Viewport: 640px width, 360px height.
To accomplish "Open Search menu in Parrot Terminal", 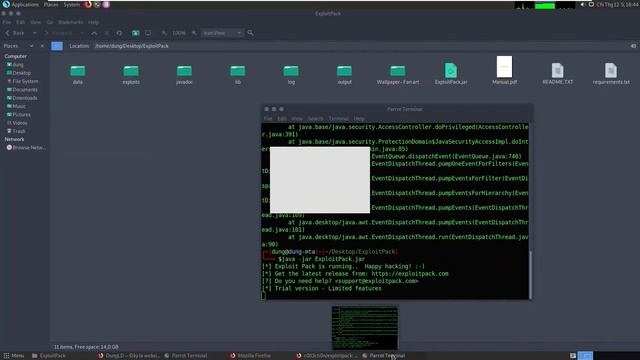I will click(x=316, y=118).
